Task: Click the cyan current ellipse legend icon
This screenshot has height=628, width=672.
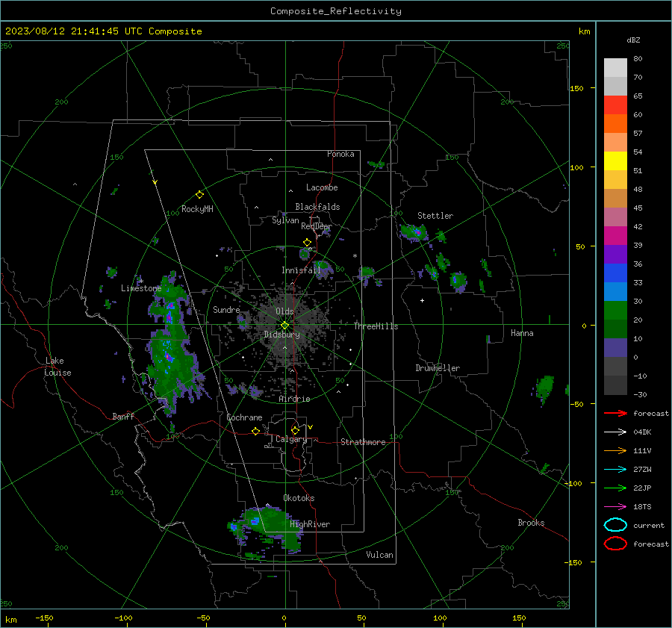Action: [x=615, y=525]
